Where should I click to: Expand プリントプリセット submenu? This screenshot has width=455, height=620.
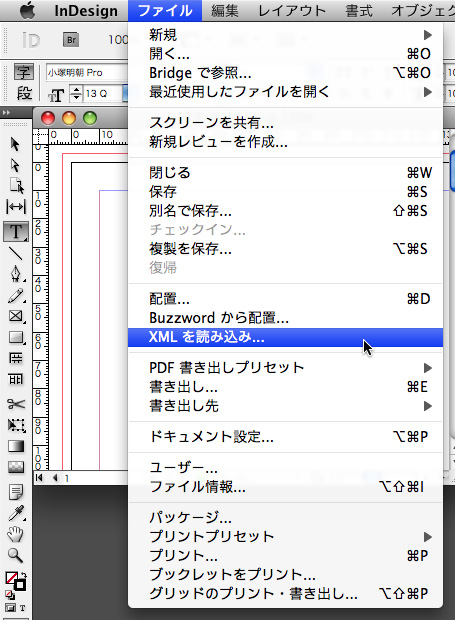coord(285,537)
